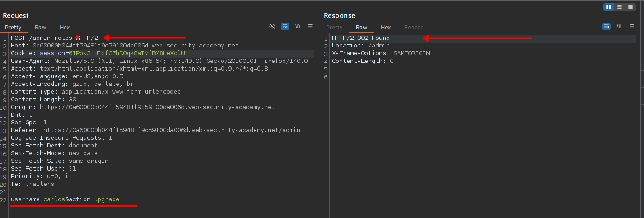Click the Location: /admin response header

pos(360,46)
